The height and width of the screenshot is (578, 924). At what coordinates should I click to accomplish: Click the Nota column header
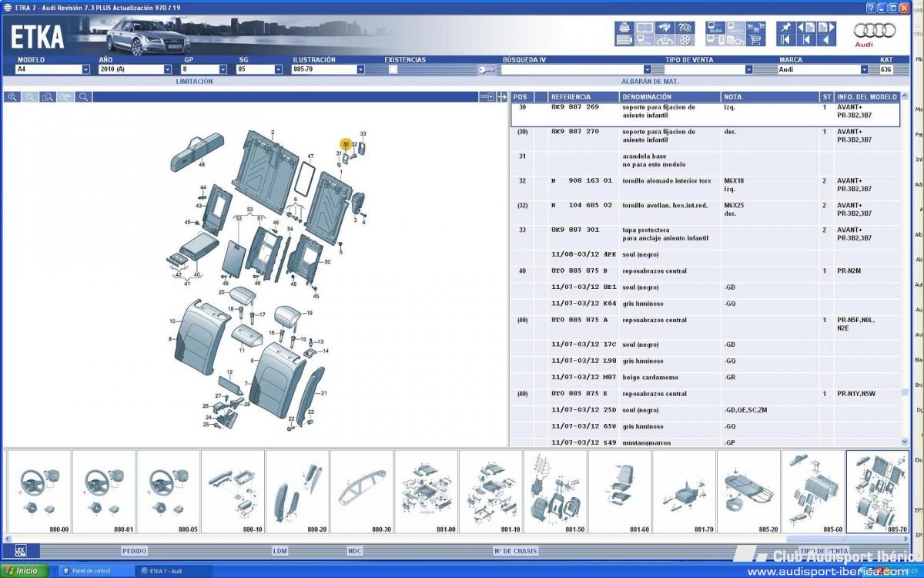coord(770,97)
